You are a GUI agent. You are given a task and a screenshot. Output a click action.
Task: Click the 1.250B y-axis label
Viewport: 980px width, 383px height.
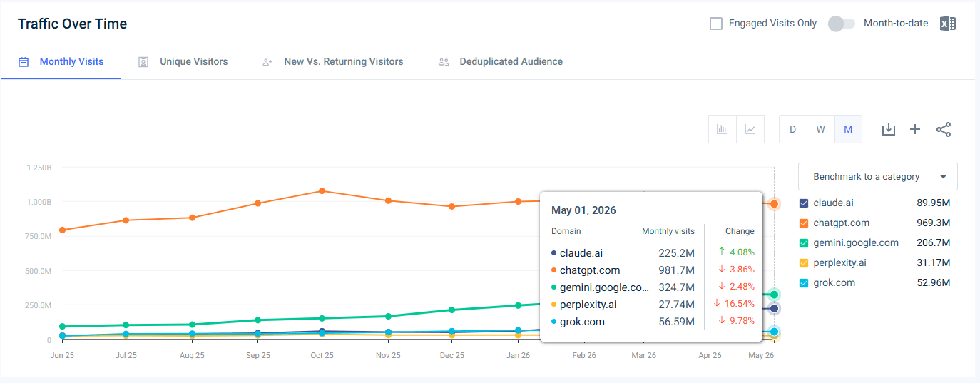point(39,168)
